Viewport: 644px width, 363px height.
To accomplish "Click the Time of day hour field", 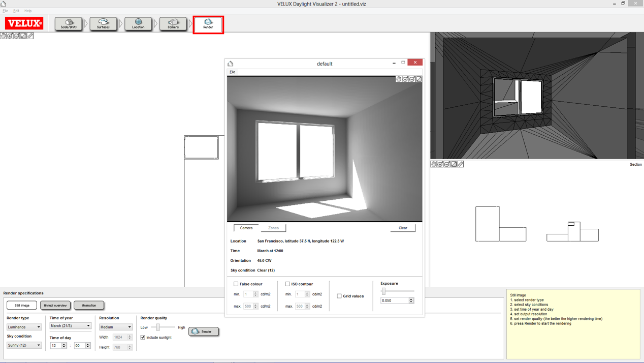I will click(55, 346).
